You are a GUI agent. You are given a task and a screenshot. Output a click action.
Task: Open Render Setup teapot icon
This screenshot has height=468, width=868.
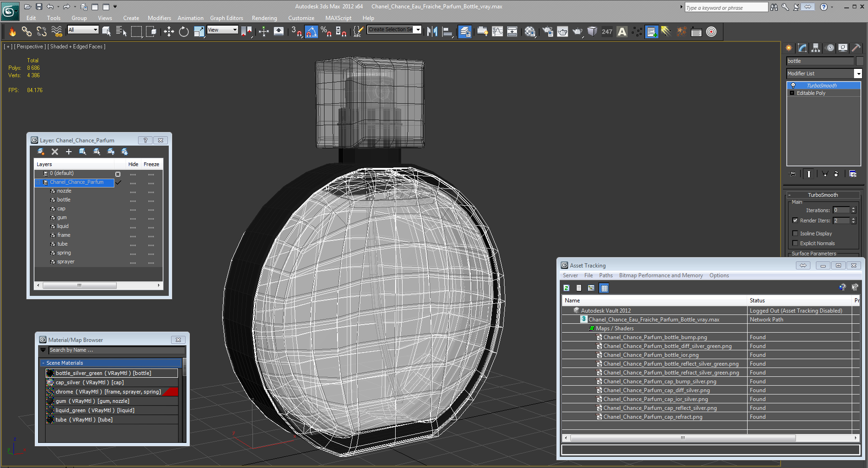coord(548,32)
